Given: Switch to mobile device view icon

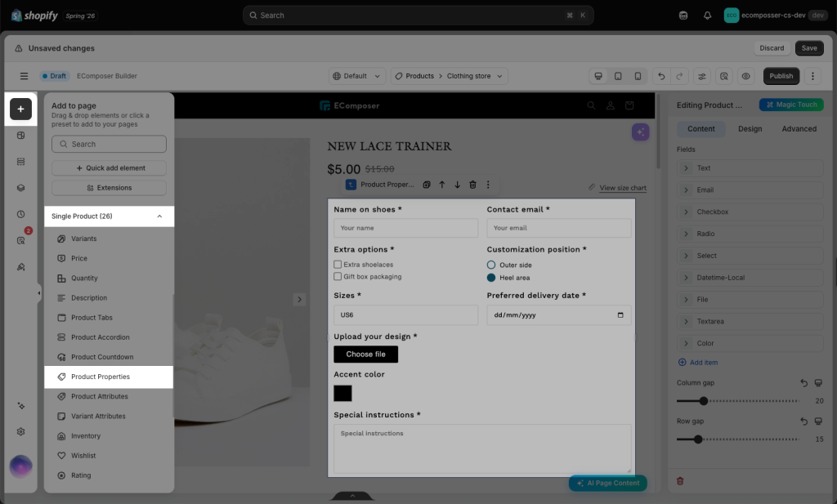Looking at the screenshot, I should [638, 76].
